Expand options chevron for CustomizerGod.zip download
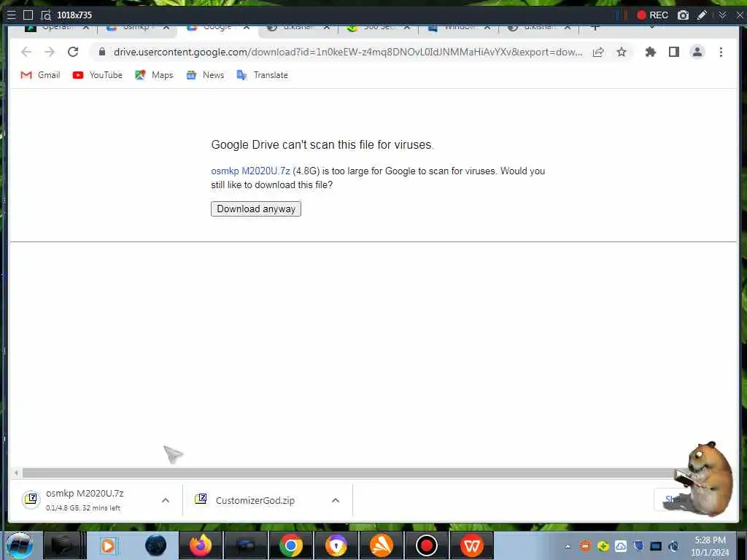 (x=336, y=500)
